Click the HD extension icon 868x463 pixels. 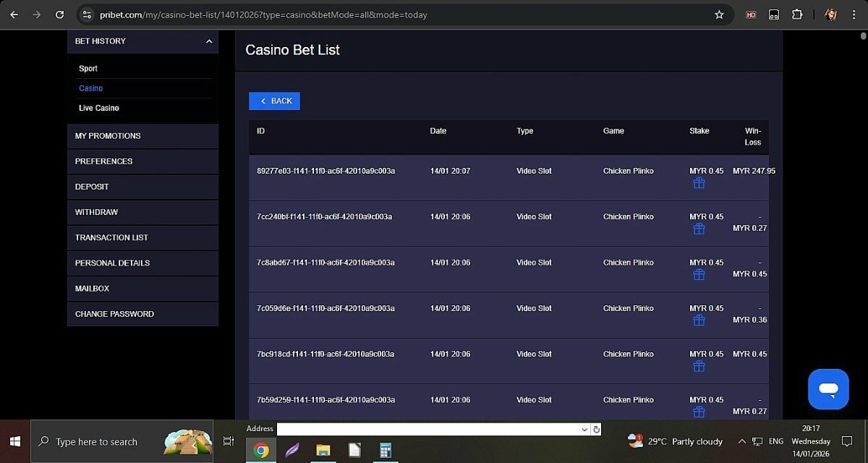[x=751, y=14]
